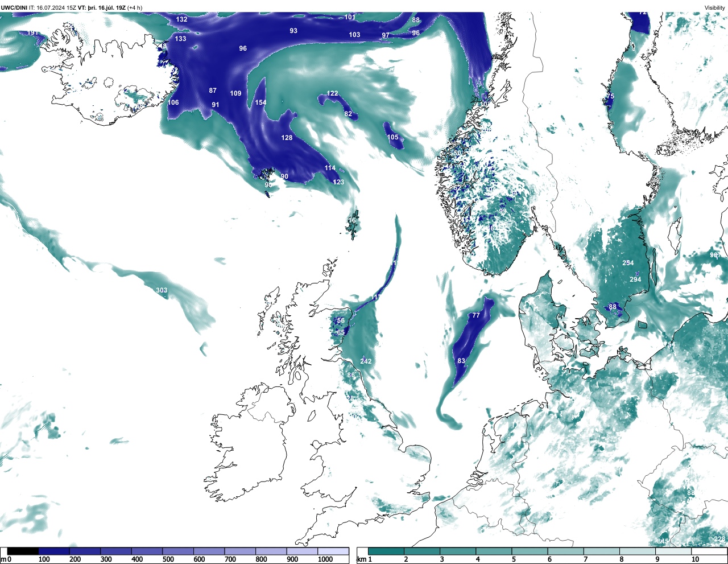Screen dimensions: 728x564
Task: Click the 97 visibility label
Action: pyautogui.click(x=386, y=35)
